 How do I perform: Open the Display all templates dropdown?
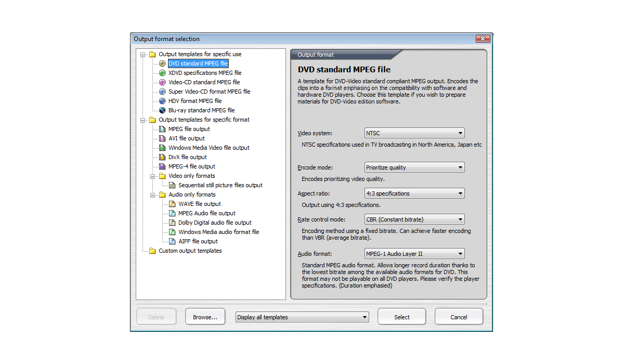pyautogui.click(x=302, y=317)
